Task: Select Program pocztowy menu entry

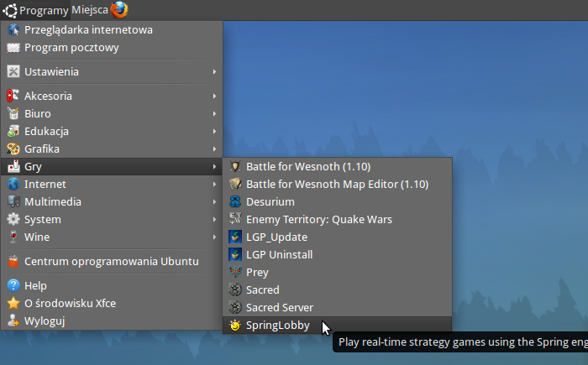Action: [x=112, y=48]
